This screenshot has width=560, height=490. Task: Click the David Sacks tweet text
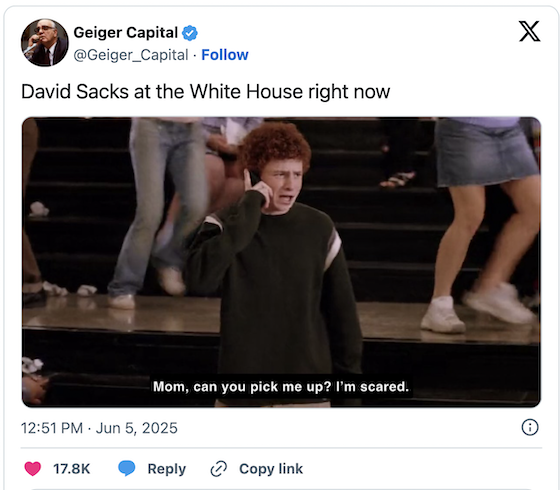205,92
